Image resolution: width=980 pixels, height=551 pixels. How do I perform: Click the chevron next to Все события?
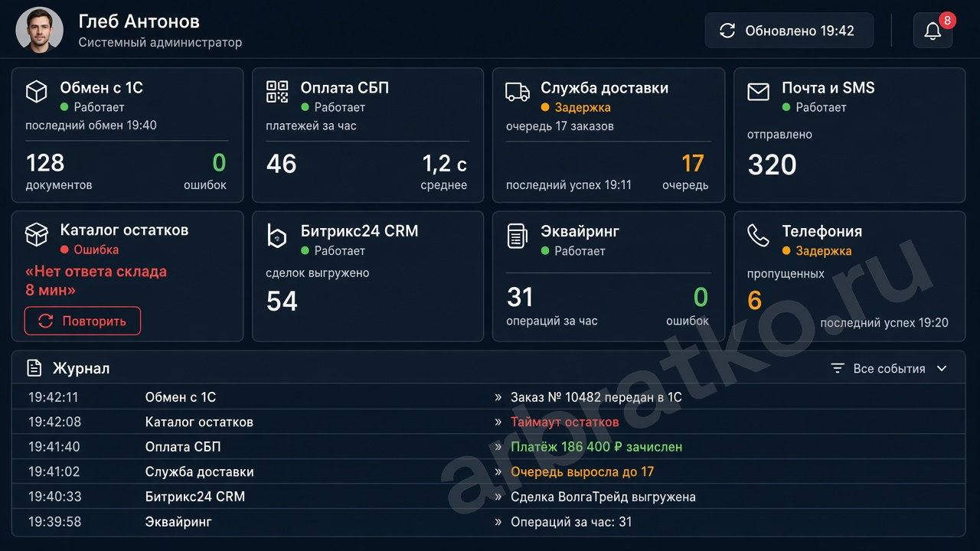942,369
